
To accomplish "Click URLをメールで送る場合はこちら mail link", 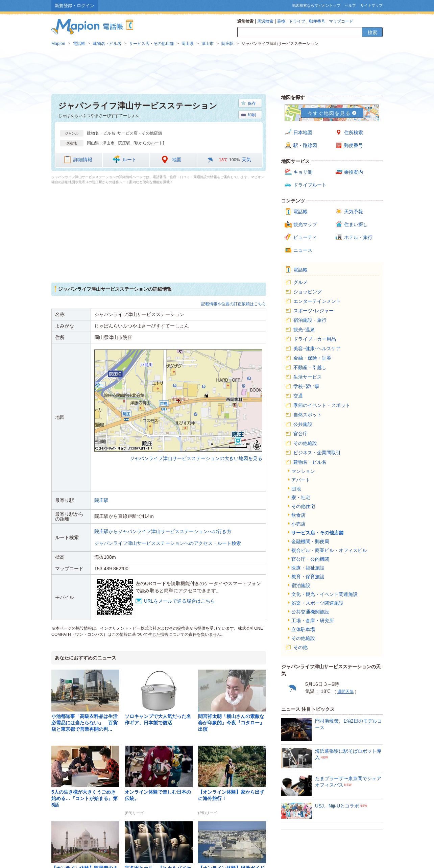I will coord(179,601).
